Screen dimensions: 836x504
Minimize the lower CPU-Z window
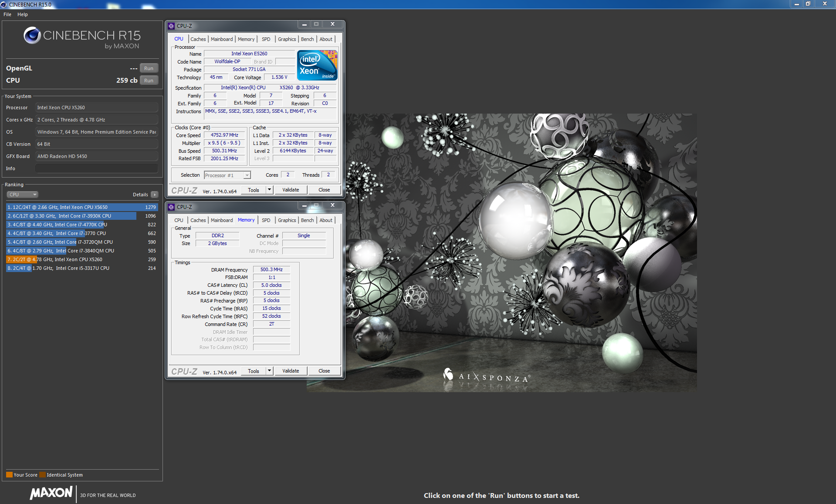click(x=305, y=205)
